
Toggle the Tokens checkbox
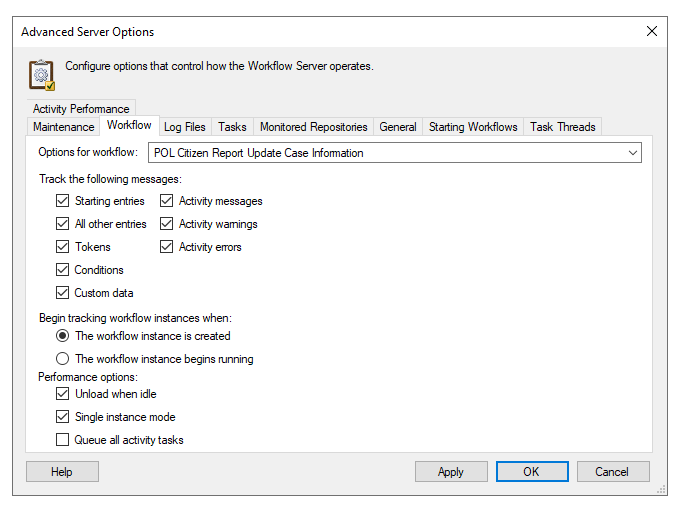(63, 247)
